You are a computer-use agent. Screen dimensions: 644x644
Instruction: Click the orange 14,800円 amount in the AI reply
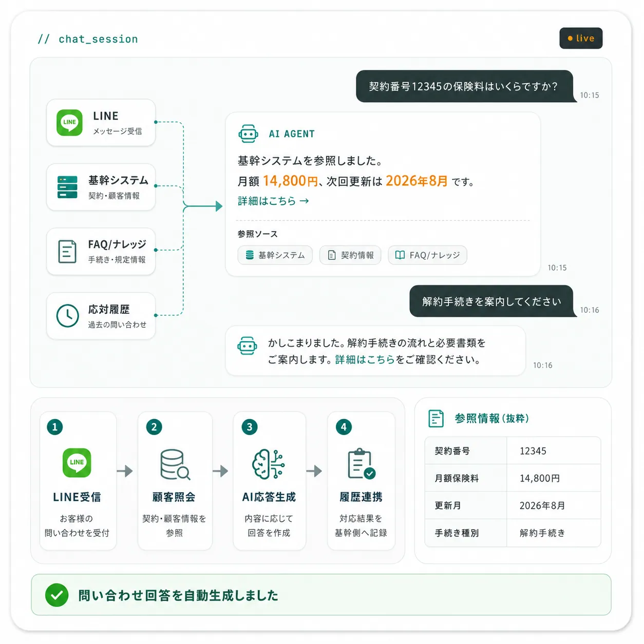tap(291, 181)
